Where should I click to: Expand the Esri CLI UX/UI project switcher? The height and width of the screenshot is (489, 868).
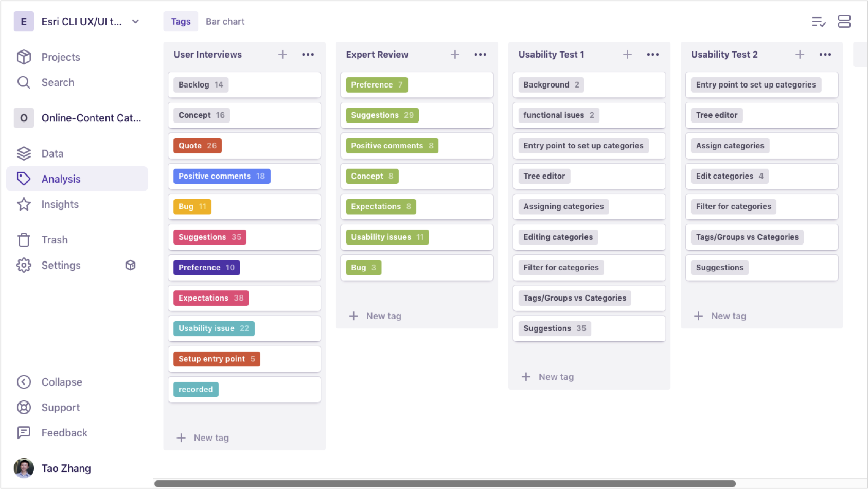point(135,22)
